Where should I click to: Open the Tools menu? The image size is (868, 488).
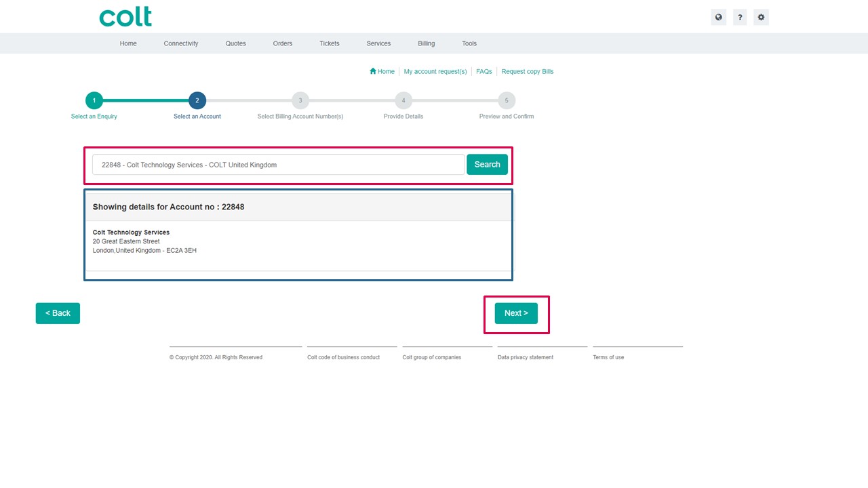pyautogui.click(x=469, y=43)
